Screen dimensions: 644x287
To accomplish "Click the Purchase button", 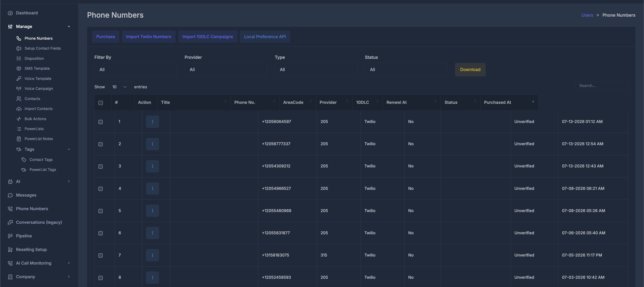I will (x=105, y=37).
